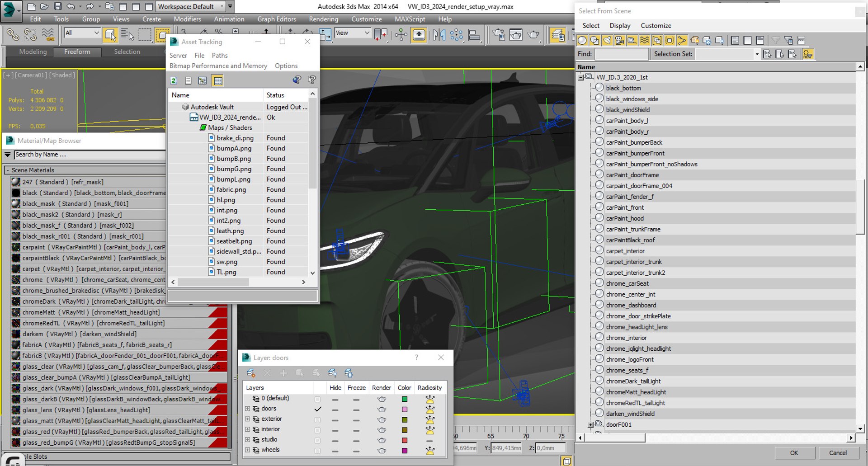Toggle Freeze for the exterior layer
868x466 pixels.
coord(356,420)
